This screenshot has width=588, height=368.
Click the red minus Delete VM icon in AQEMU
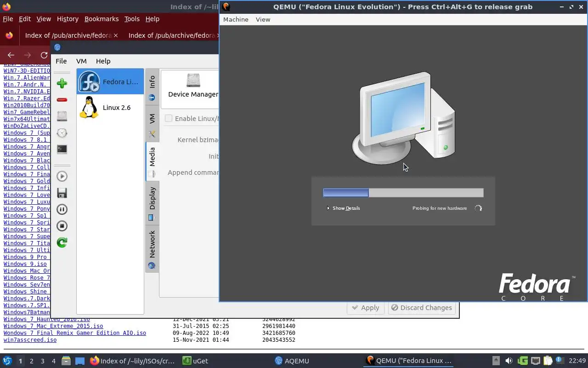tap(62, 100)
